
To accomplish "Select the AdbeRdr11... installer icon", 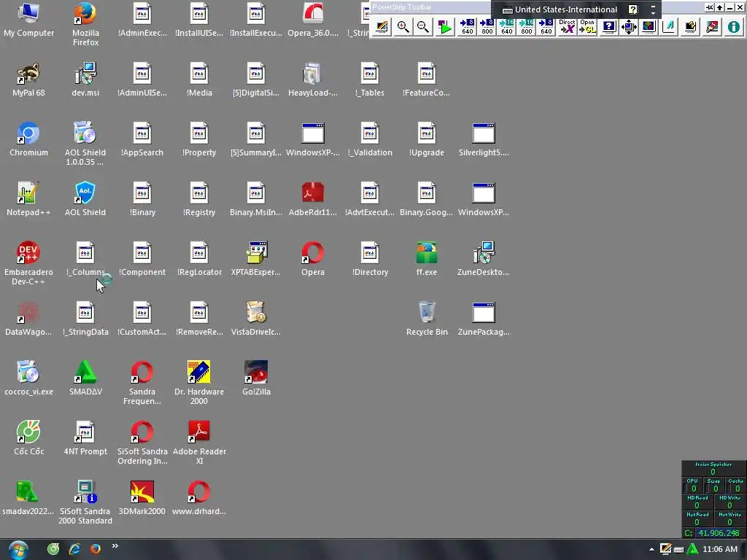I will 313,199.
